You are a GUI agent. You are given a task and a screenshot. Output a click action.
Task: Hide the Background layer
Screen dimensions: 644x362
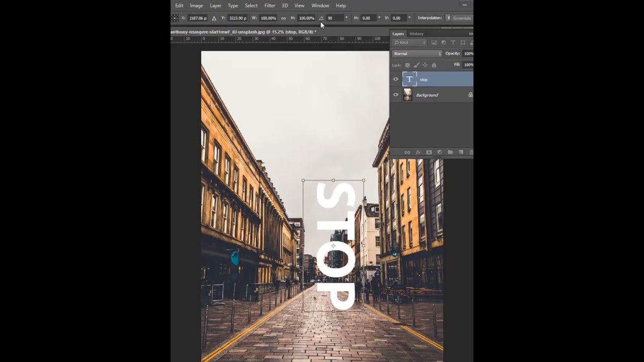(x=395, y=95)
